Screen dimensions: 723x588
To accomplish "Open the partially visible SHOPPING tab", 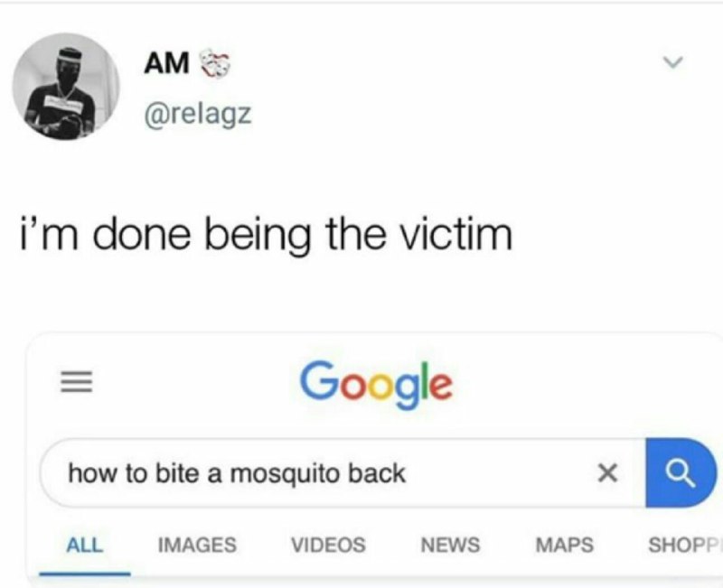I will click(x=684, y=545).
